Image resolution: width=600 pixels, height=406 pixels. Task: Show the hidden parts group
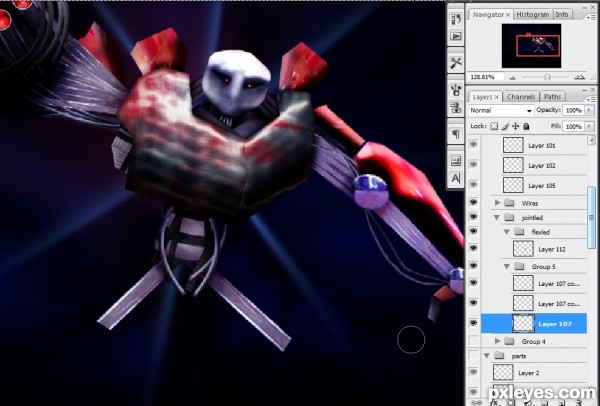[x=473, y=355]
